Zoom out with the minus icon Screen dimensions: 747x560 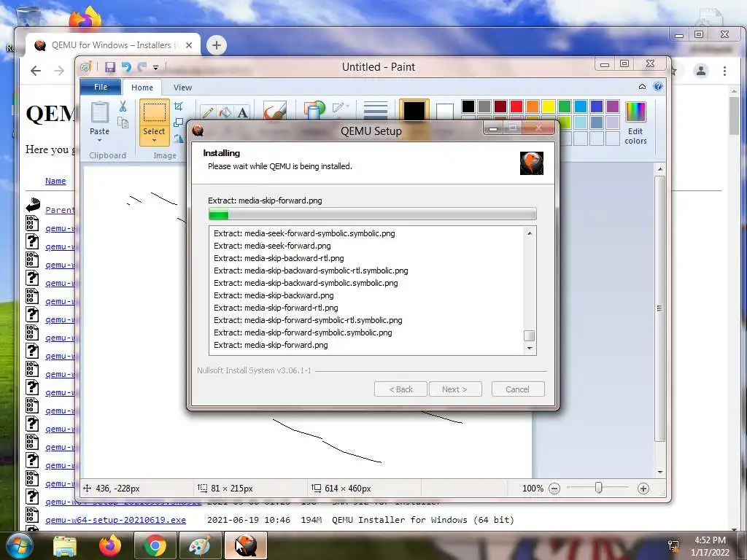click(x=554, y=489)
